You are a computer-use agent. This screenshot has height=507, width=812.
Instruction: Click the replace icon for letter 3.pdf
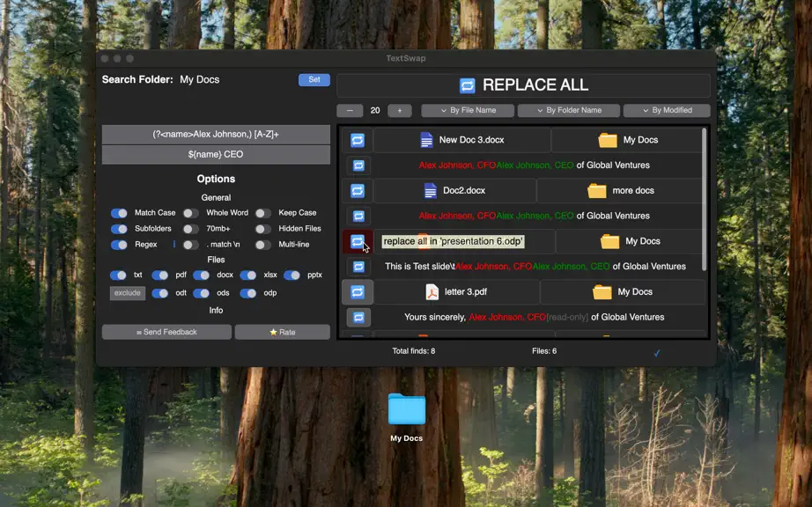(358, 292)
